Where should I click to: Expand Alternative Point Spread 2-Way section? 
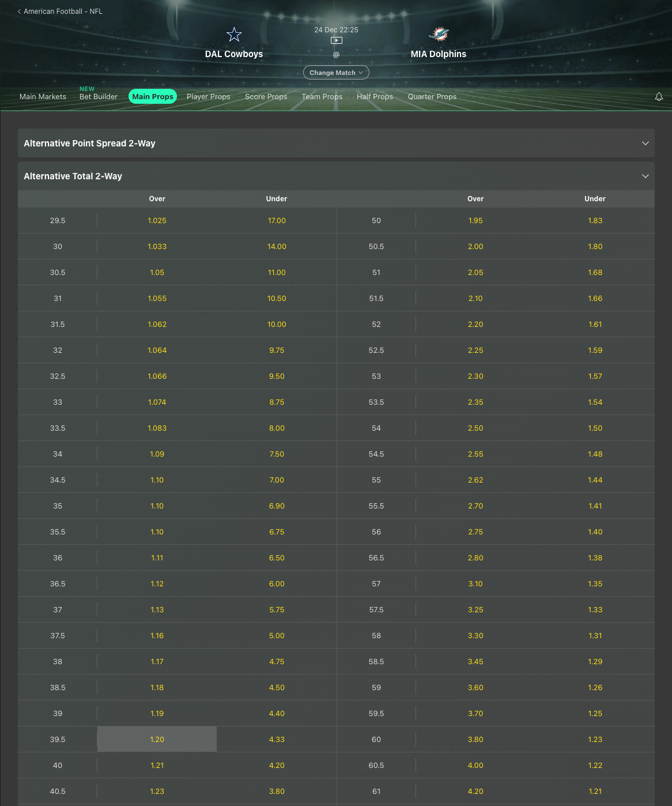[x=645, y=143]
